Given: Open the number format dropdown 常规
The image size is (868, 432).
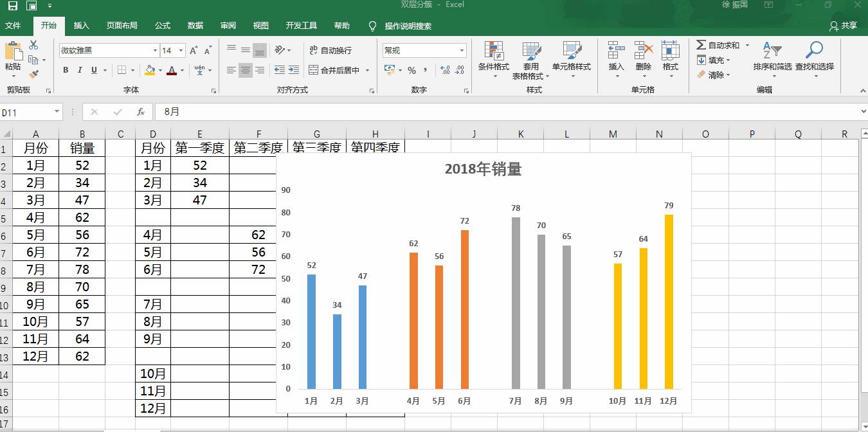Looking at the screenshot, I should [462, 50].
